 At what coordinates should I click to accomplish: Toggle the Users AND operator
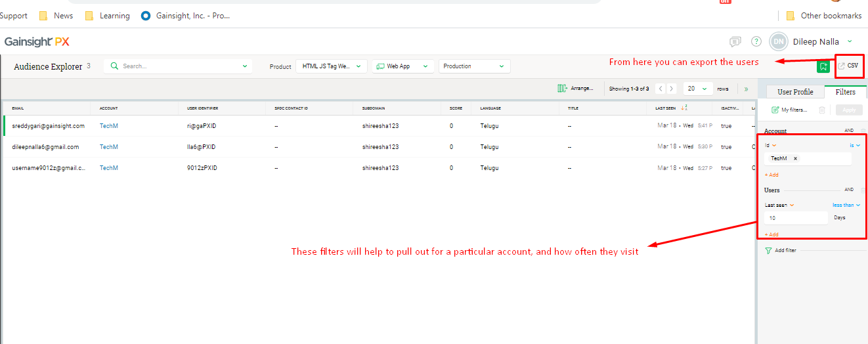coord(849,190)
